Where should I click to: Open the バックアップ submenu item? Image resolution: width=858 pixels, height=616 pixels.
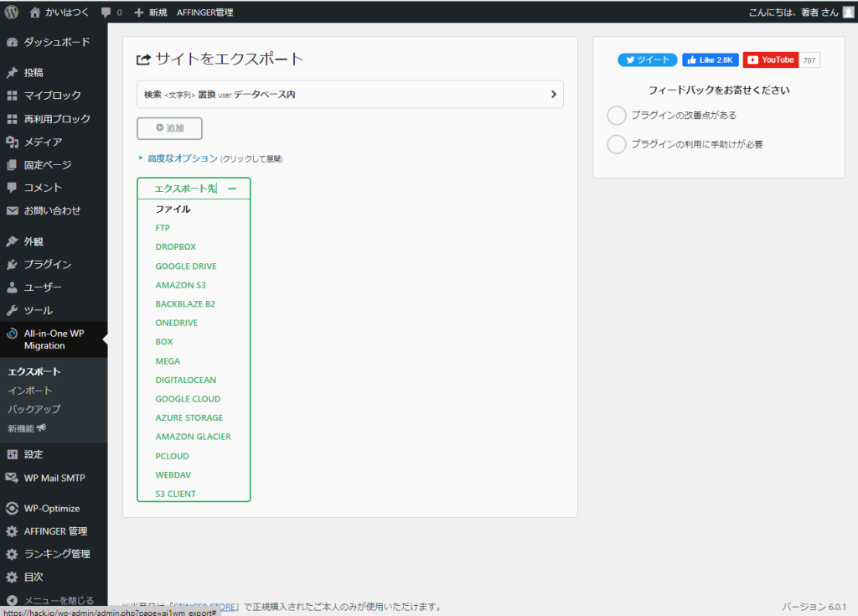[34, 409]
